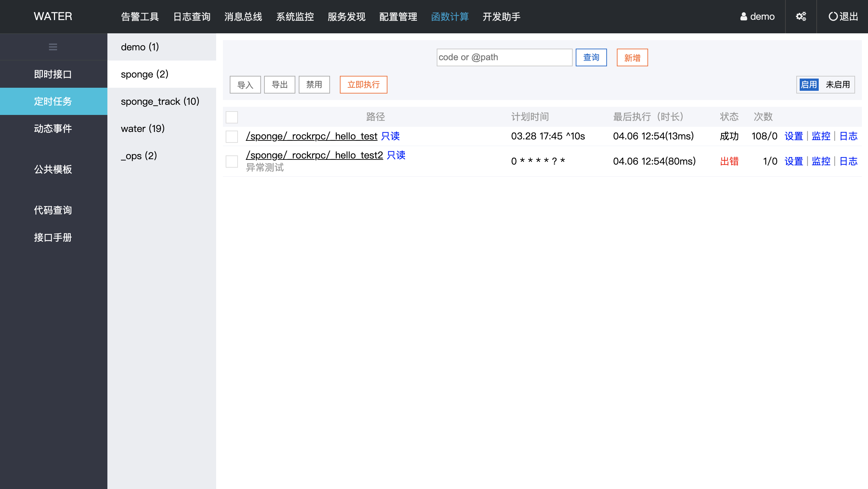This screenshot has width=868, height=489.
Task: Check the _hello_test row checkbox
Action: (x=232, y=136)
